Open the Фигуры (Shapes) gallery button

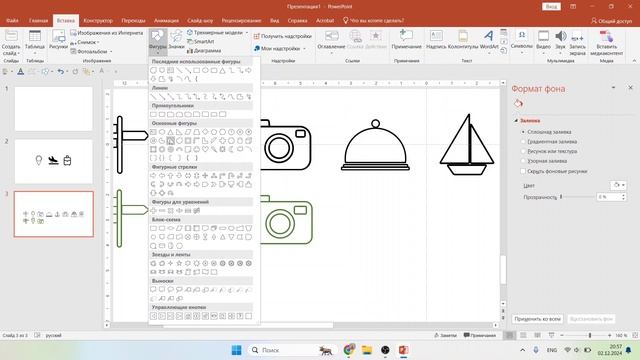[158, 41]
